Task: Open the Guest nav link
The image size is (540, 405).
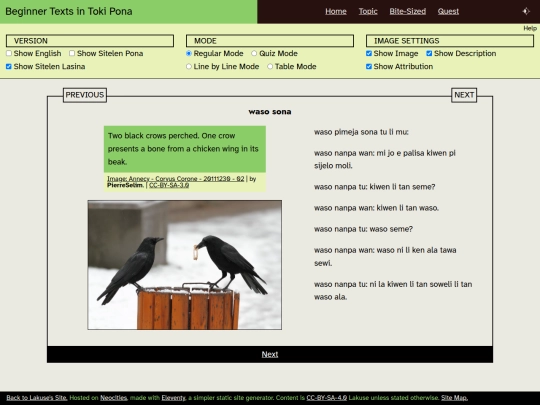Action: pyautogui.click(x=448, y=11)
